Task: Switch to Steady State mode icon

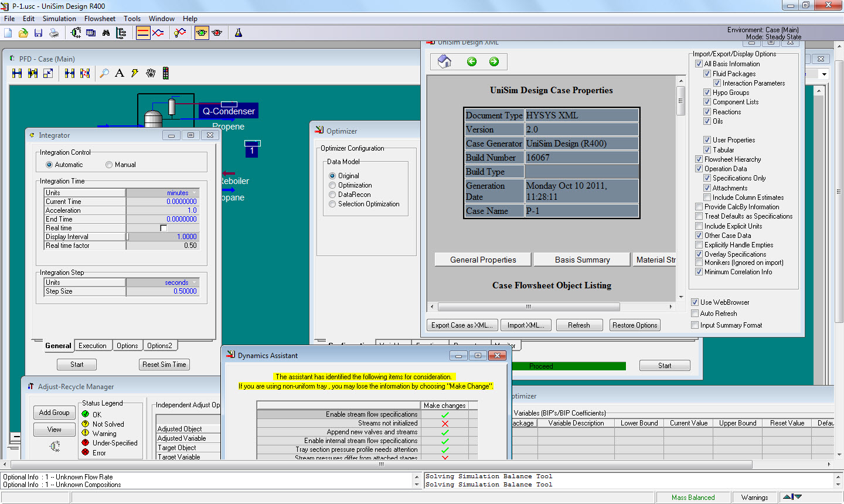Action: pyautogui.click(x=143, y=33)
